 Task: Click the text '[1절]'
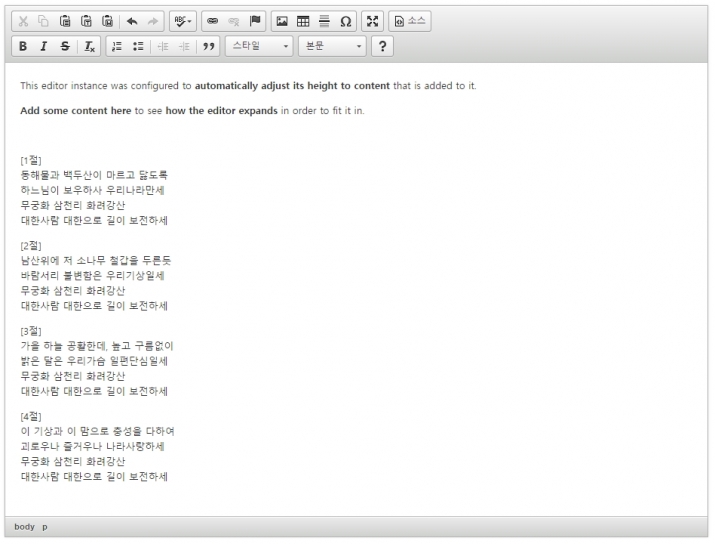click(31, 160)
